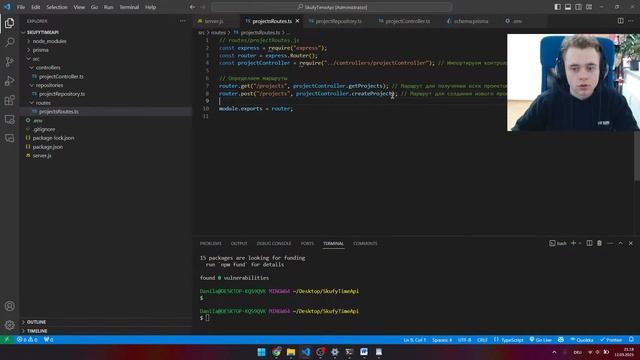The image size is (640, 360).
Task: Open terminal panel more actions
Action: 610,243
